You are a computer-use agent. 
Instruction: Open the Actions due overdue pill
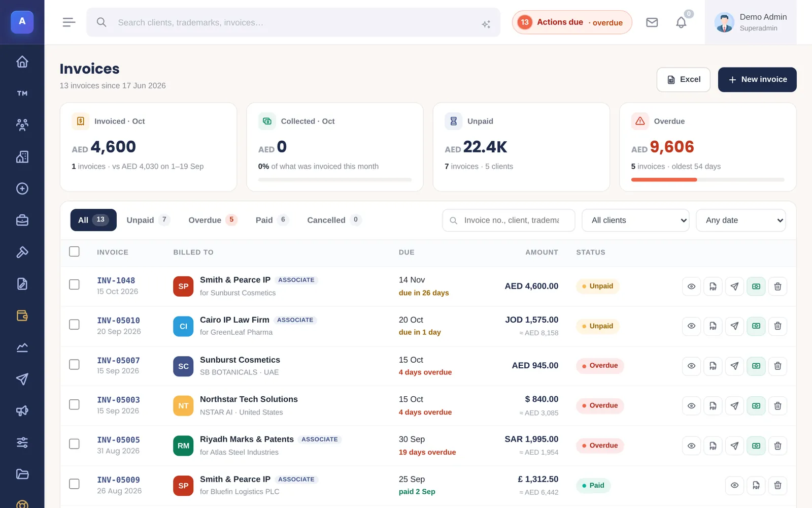click(x=572, y=22)
